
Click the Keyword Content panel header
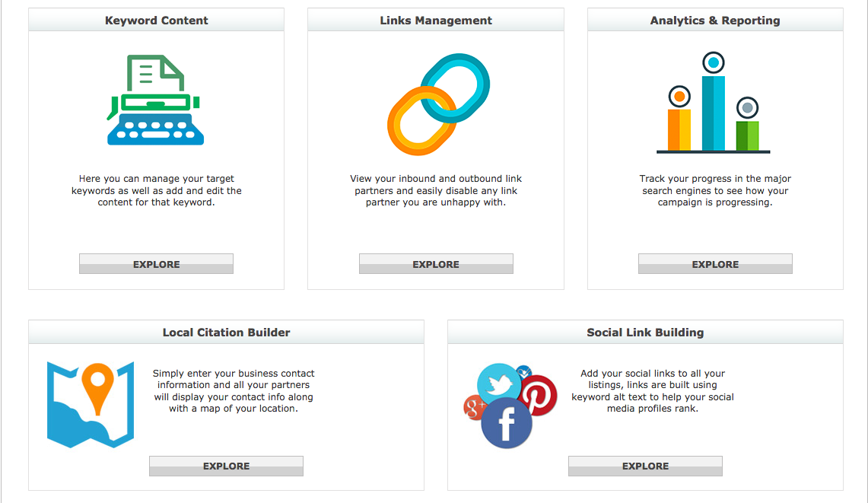pyautogui.click(x=156, y=20)
